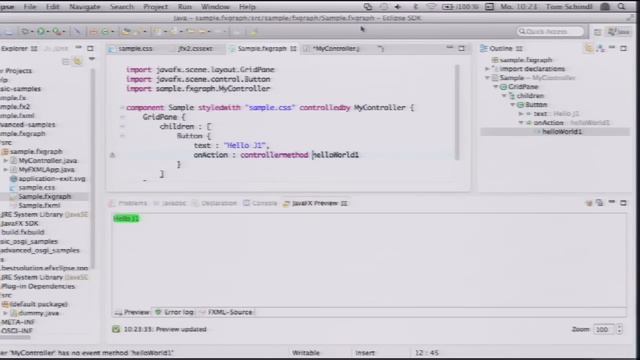Image resolution: width=640 pixels, height=360 pixels.
Task: Click the second icon in JavaFX Preview toolbar
Action: pos(599,203)
